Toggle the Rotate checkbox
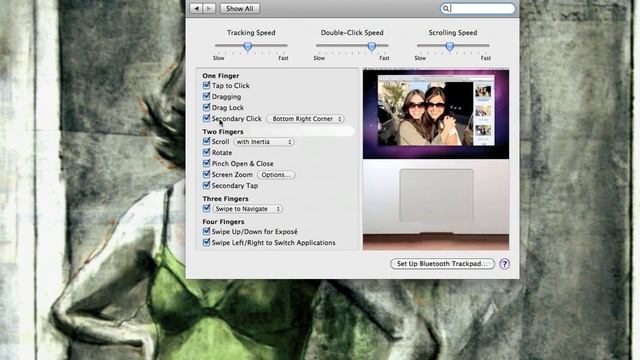The image size is (640, 360). (x=206, y=152)
